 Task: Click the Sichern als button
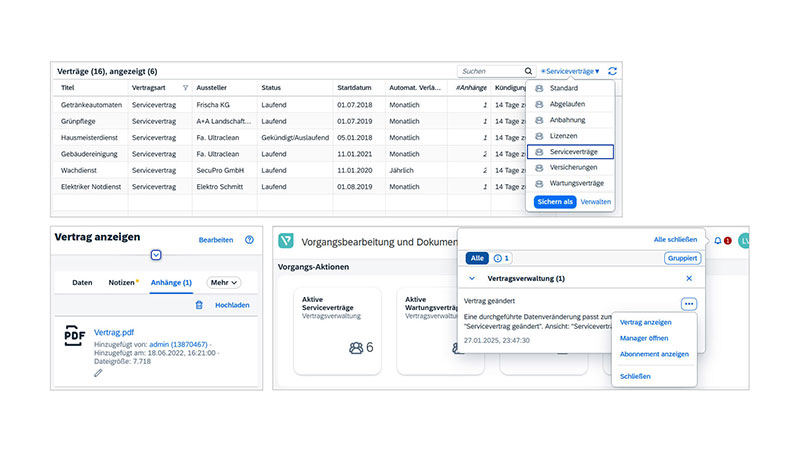point(555,202)
